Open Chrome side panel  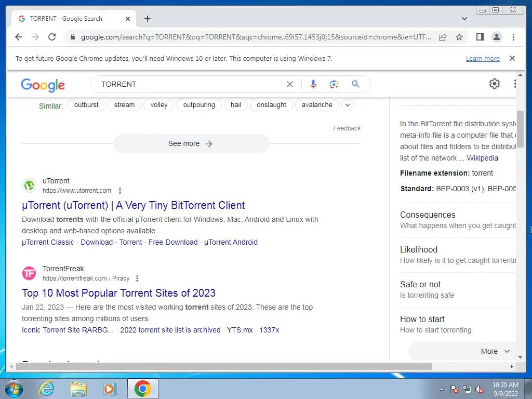(x=480, y=37)
